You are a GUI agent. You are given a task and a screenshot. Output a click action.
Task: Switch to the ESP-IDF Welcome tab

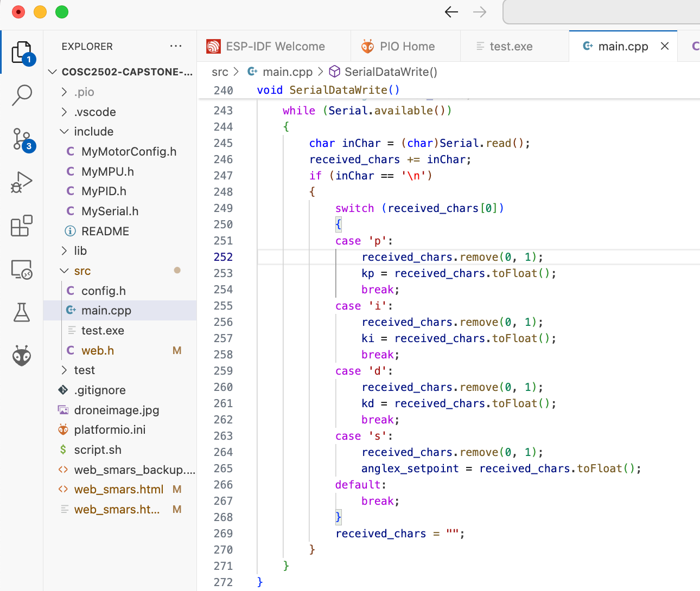tap(275, 47)
